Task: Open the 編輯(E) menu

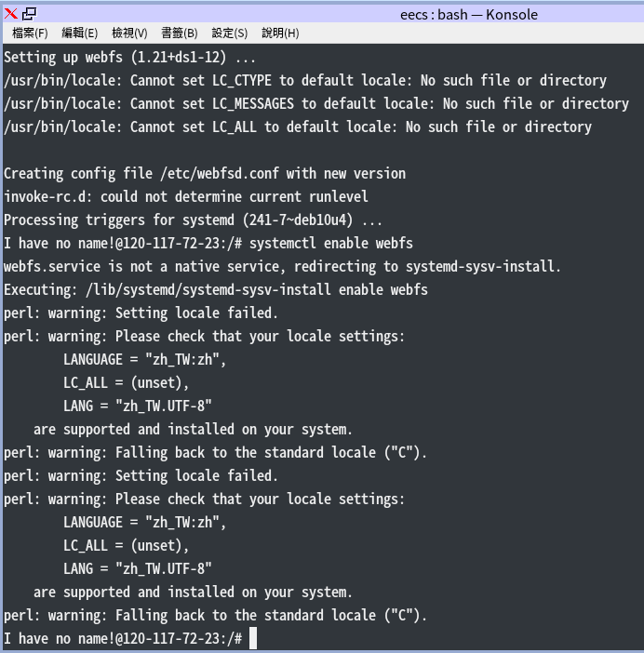Action: [79, 33]
